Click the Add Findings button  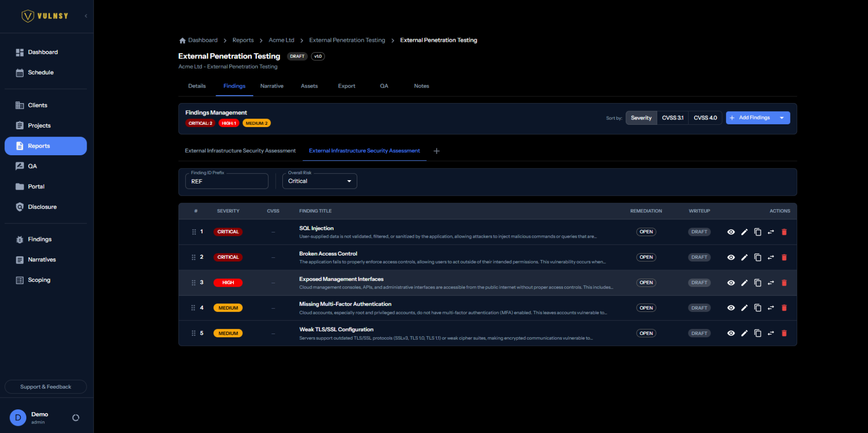751,118
